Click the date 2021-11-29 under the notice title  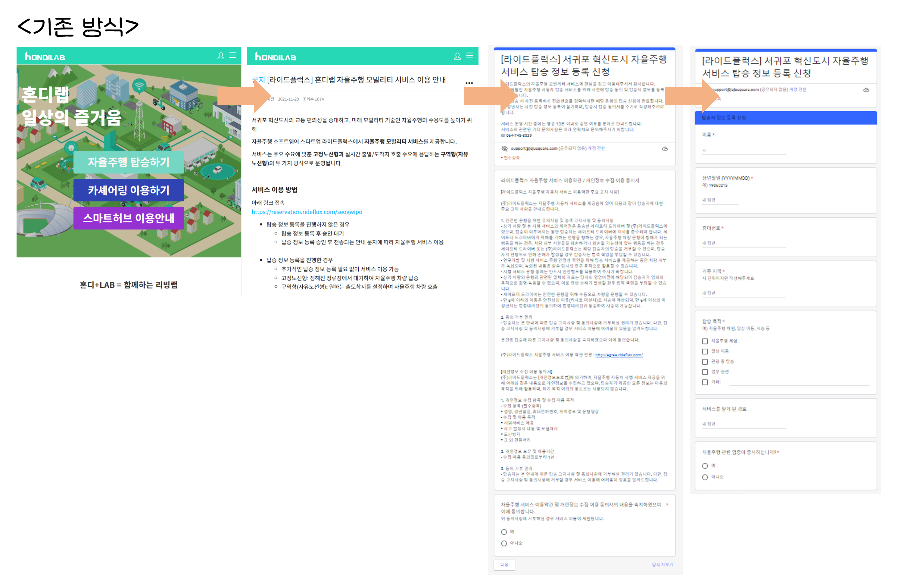[288, 99]
